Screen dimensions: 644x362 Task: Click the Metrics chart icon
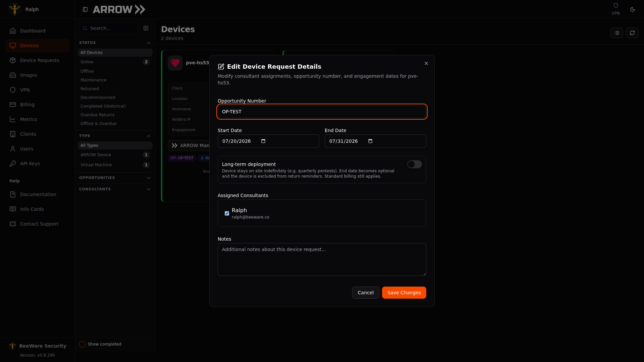13,119
